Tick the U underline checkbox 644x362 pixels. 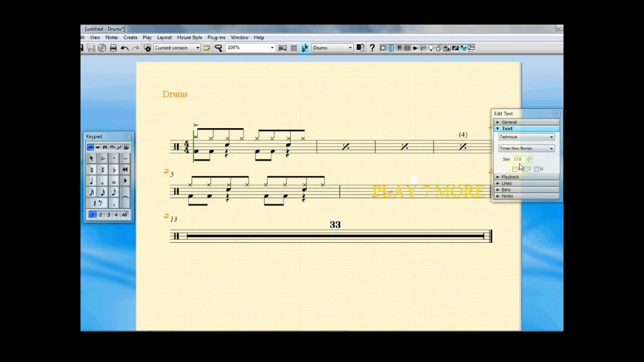click(536, 169)
